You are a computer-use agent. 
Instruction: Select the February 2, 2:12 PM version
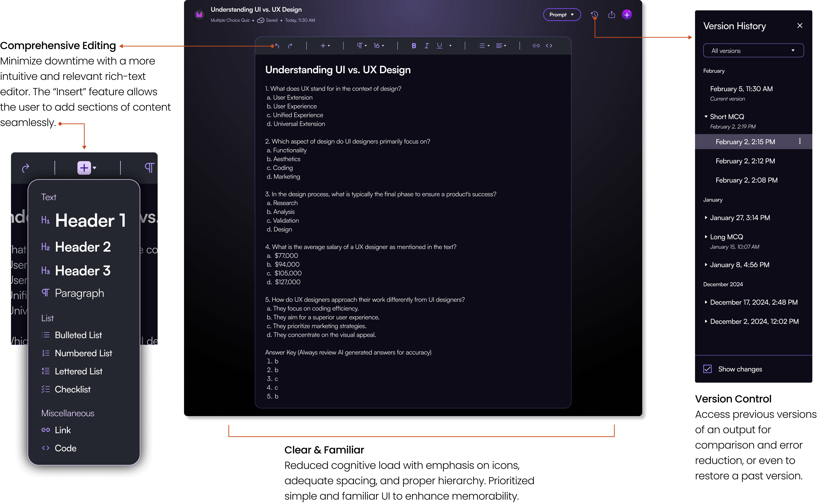pyautogui.click(x=745, y=161)
